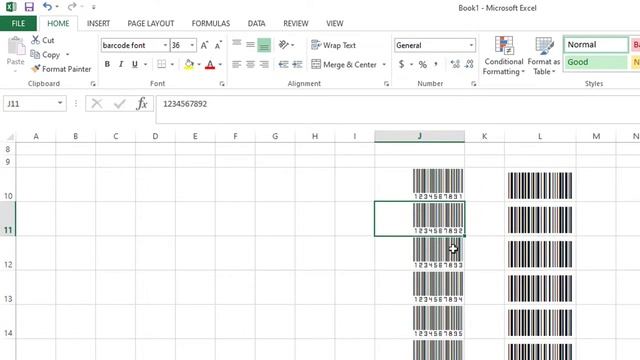Click the Comma Style icon
Screen dimensions: 640x360
click(x=436, y=64)
